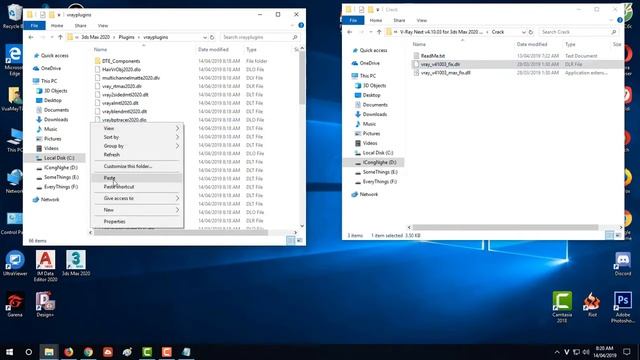
Task: Open File tab in vrayplugins window
Action: click(34, 25)
